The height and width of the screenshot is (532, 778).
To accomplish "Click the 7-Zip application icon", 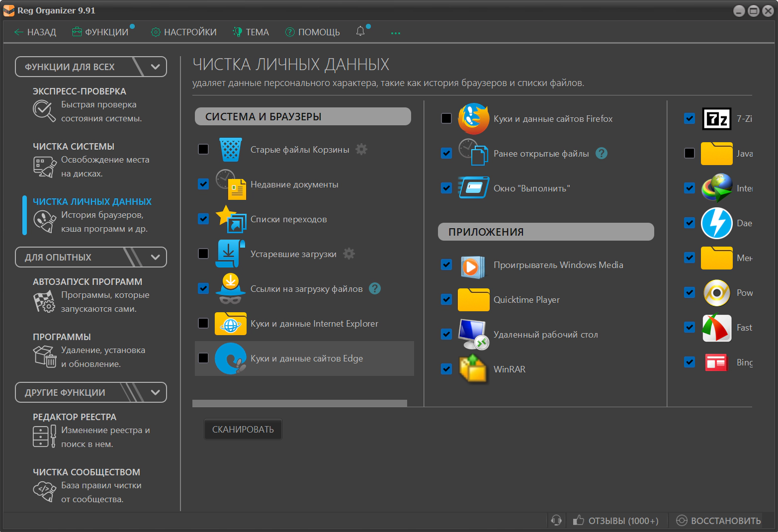I will coord(716,119).
